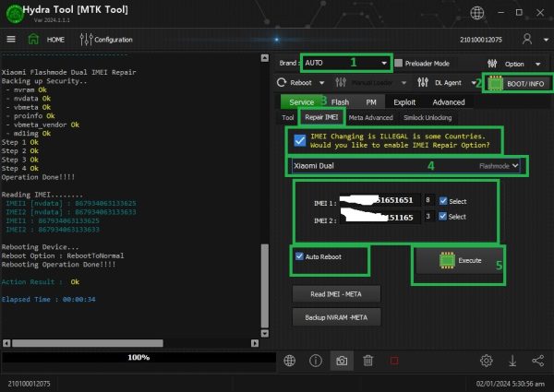
Task: Take a screenshot with the camera icon
Action: (342, 361)
